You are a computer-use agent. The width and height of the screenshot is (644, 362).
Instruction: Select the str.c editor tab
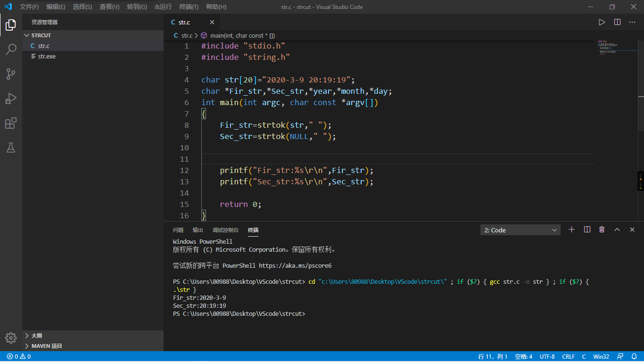191,22
